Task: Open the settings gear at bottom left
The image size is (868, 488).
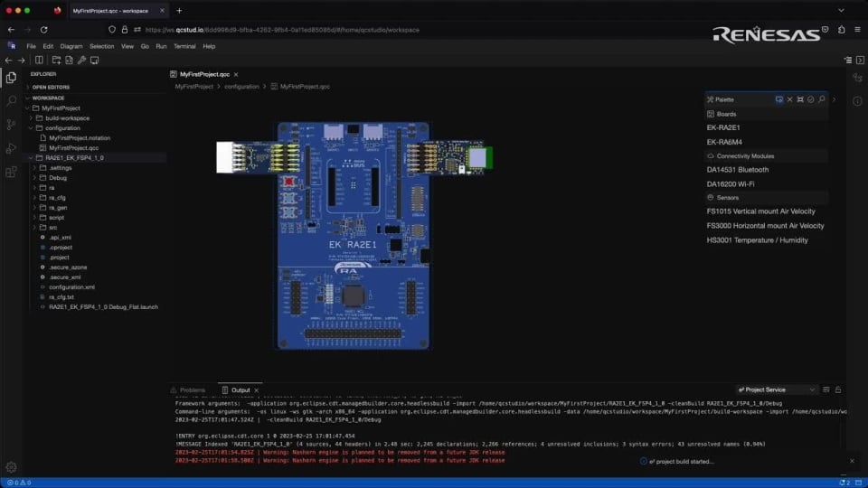Action: click(11, 467)
